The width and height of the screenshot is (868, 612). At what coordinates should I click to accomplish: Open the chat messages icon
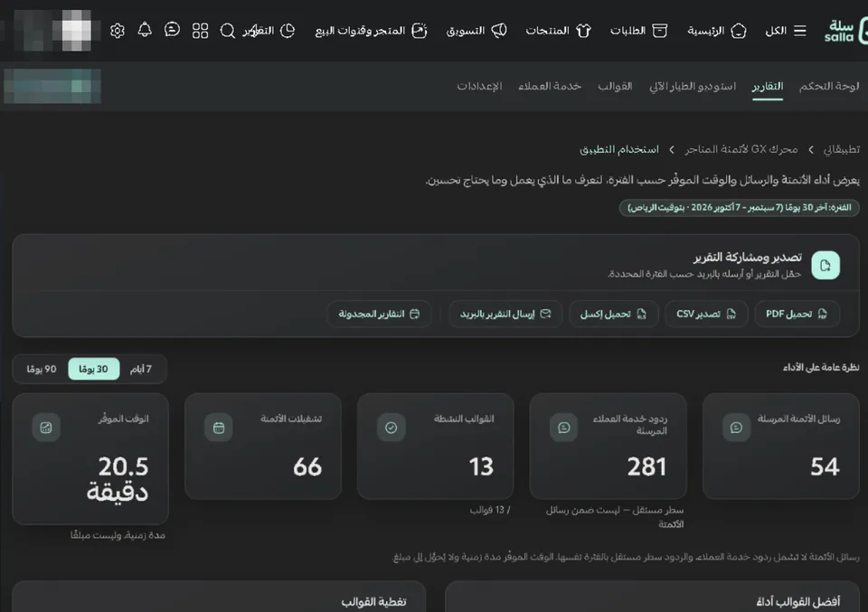coord(172,30)
